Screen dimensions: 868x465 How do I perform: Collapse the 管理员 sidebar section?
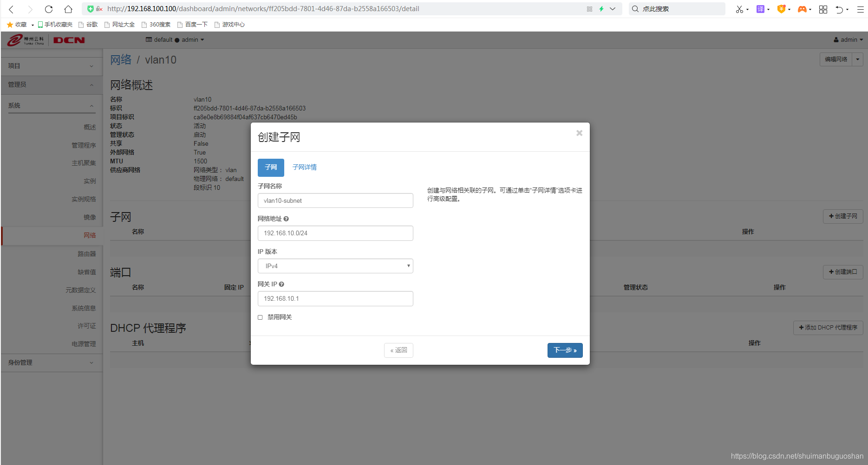(x=51, y=84)
